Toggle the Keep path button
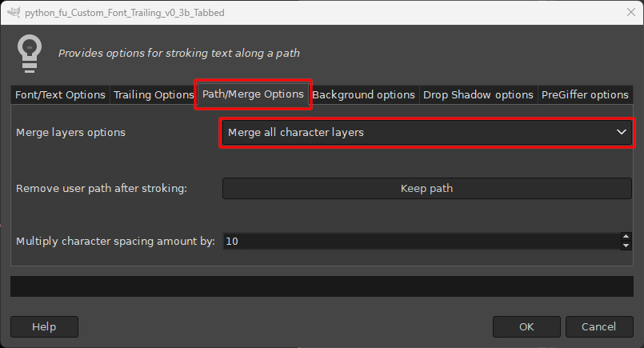Screen dimensions: 644x348 pos(426,188)
